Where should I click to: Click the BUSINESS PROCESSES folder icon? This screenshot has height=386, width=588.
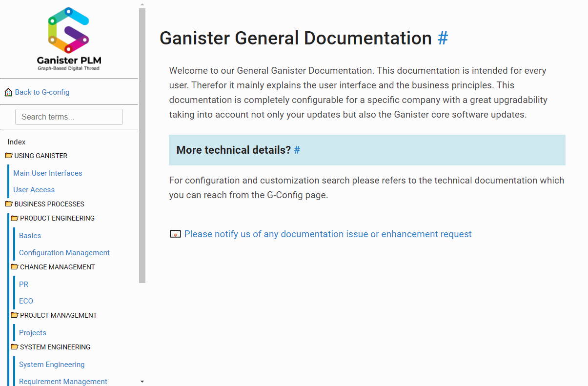8,204
